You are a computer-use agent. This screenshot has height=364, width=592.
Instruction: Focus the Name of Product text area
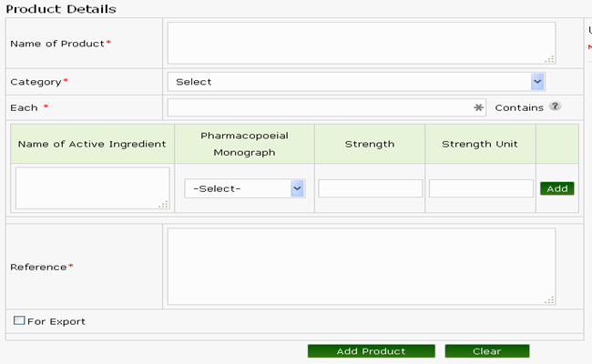pos(362,43)
